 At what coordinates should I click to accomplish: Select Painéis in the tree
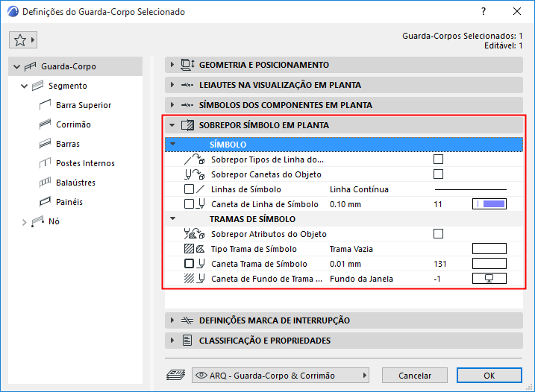coord(69,202)
